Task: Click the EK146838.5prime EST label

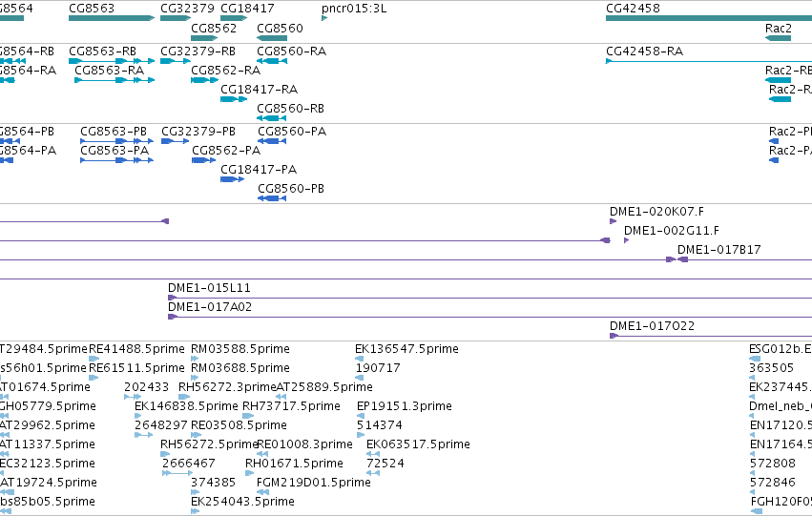Action: [x=186, y=407]
